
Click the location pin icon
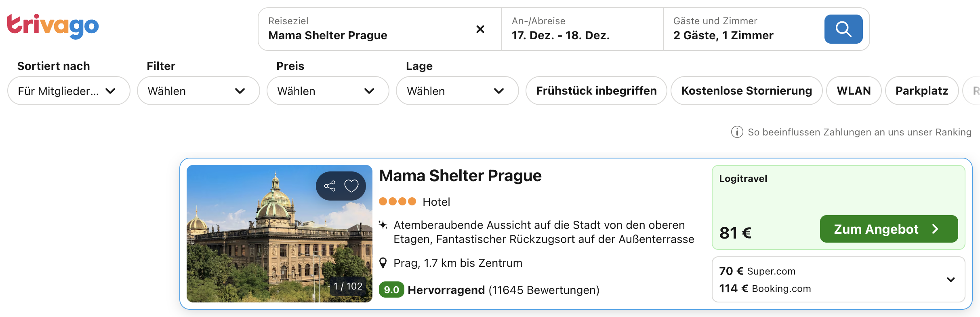pyautogui.click(x=383, y=263)
